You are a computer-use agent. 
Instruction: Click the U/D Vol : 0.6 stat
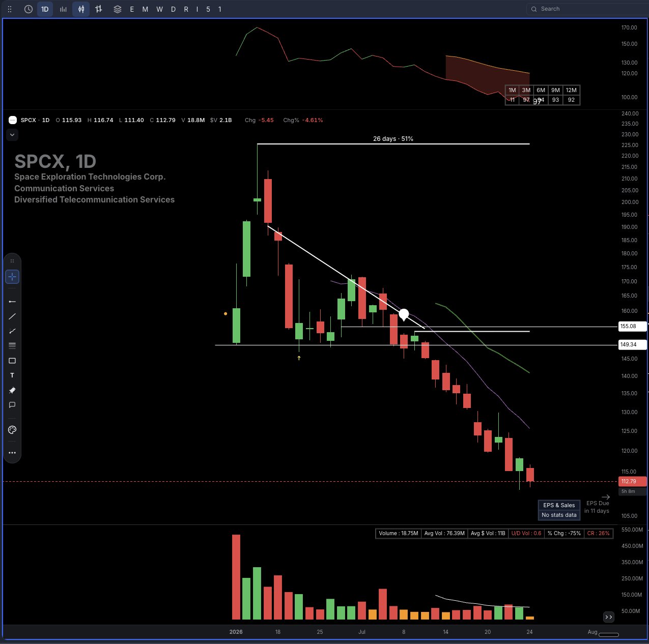tap(526, 533)
